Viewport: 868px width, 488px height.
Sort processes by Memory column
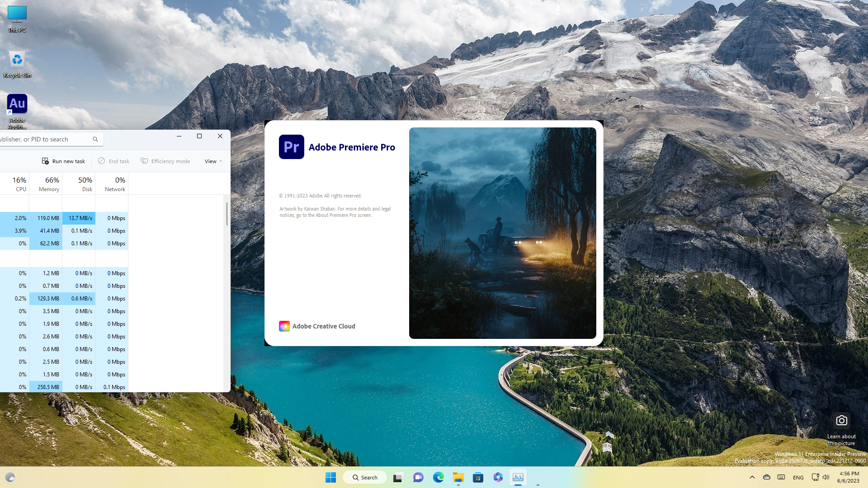[x=49, y=184]
